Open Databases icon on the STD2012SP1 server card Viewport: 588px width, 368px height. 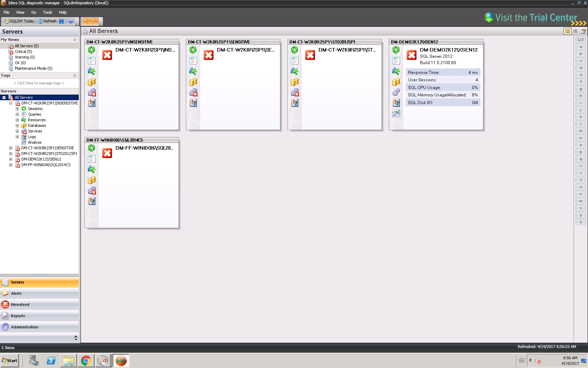(x=295, y=82)
